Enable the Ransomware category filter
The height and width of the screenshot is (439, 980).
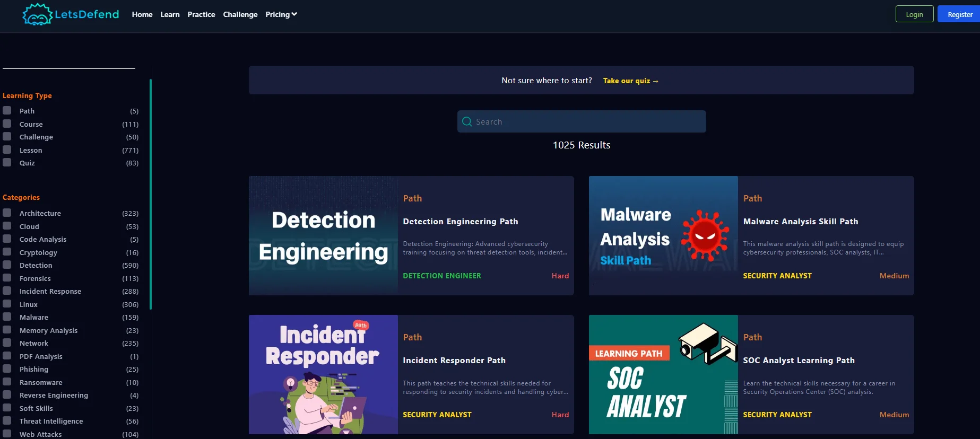click(7, 382)
